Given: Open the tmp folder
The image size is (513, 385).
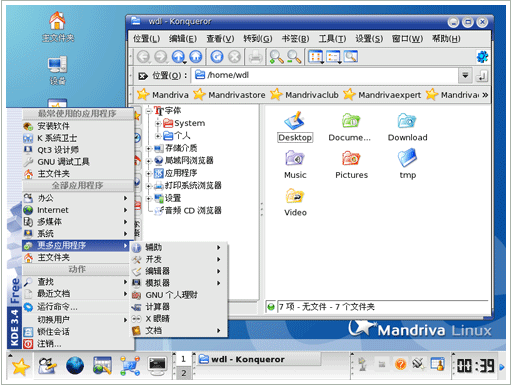Looking at the screenshot, I should point(407,164).
